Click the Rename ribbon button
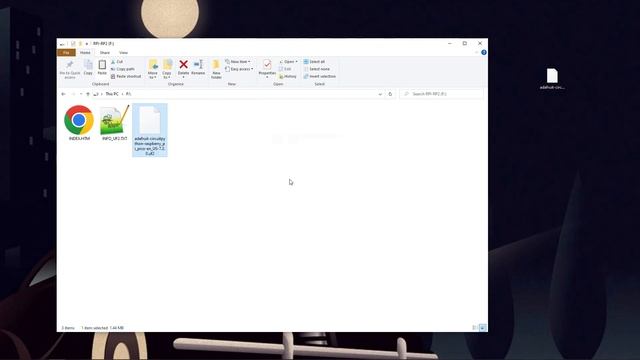This screenshot has width=640, height=360. tap(198, 67)
